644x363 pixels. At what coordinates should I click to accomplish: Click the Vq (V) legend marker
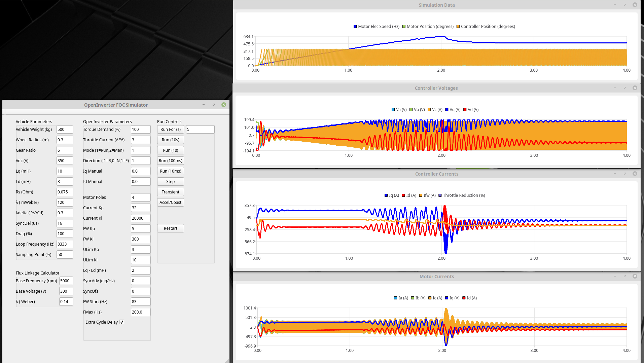[x=447, y=110]
